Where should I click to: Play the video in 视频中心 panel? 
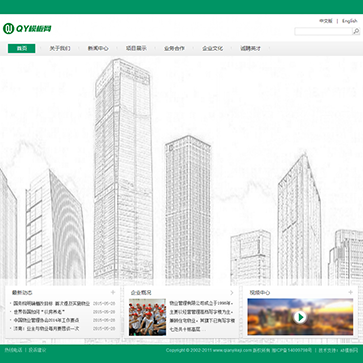(x=300, y=317)
